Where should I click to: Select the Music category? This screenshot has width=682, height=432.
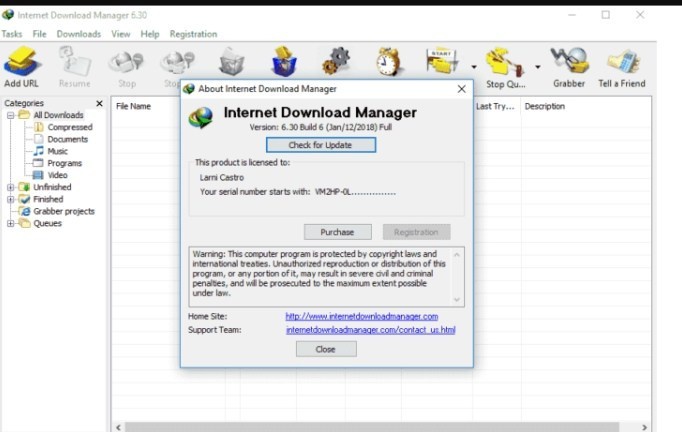coord(57,151)
